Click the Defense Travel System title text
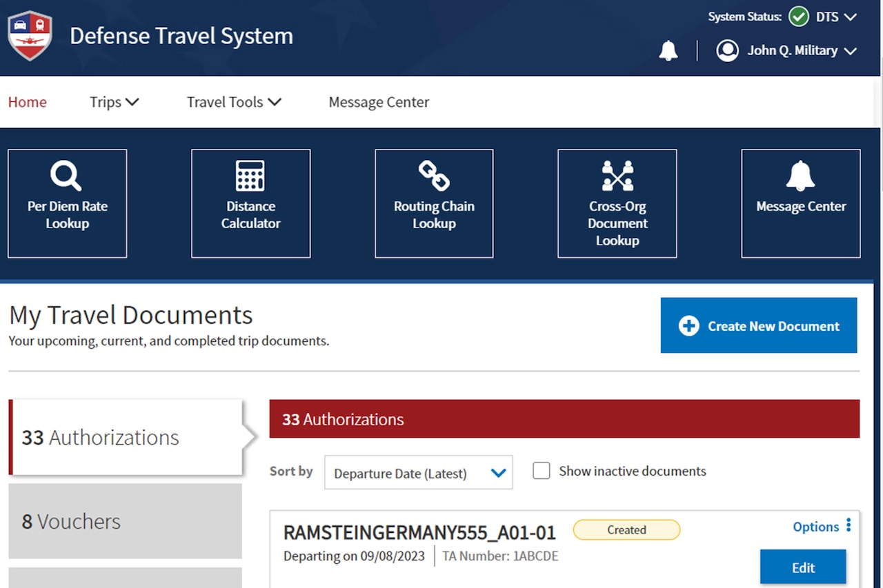The width and height of the screenshot is (883, 588). point(181,36)
